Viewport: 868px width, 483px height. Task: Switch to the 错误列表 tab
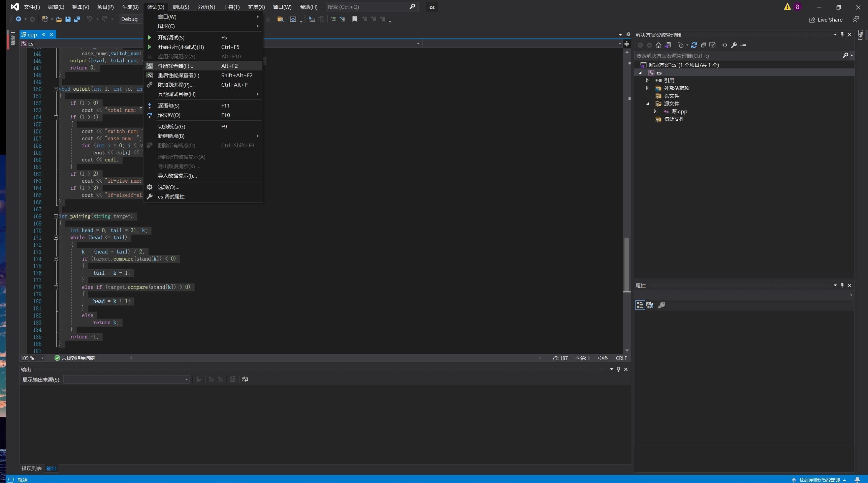31,468
